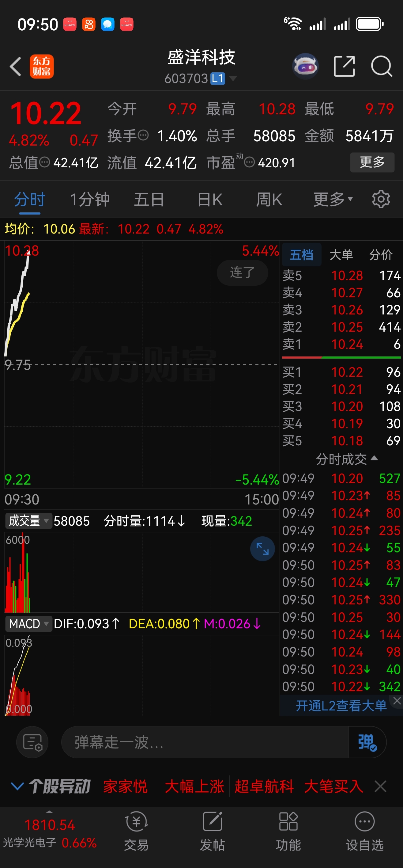The width and height of the screenshot is (403, 868).
Task: Tap the volume bar chart
Action: [x=141, y=572]
